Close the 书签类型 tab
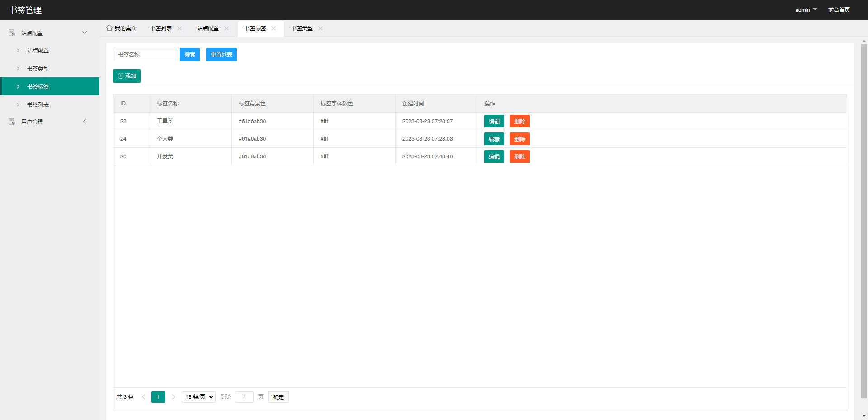 click(x=321, y=28)
